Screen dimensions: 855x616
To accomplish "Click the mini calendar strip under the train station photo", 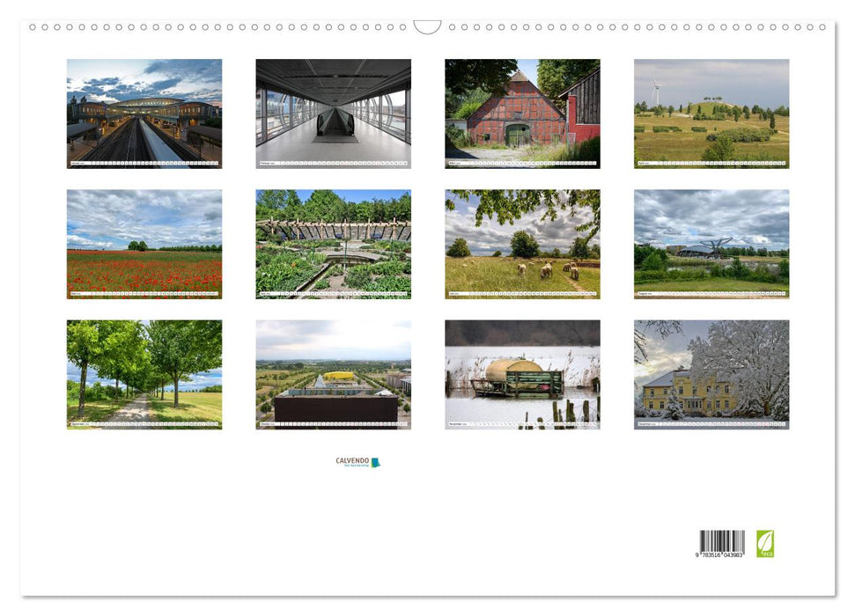I will 145,164.
